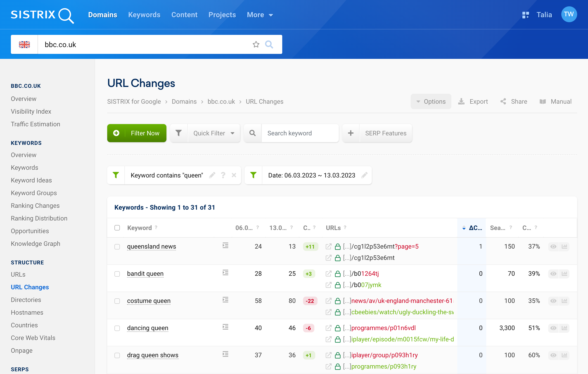Screen dimensions: 588x374
Task: Open the Traffic Estimation sidebar item
Action: 36,124
